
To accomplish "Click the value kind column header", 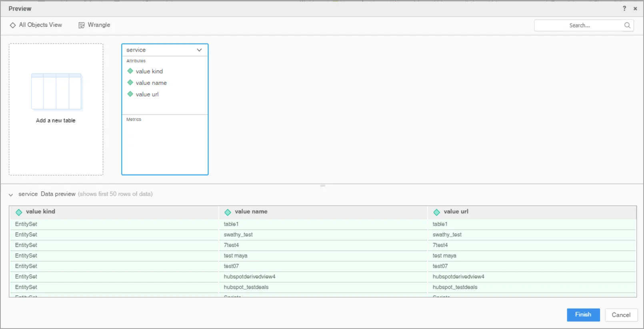I will pos(114,212).
